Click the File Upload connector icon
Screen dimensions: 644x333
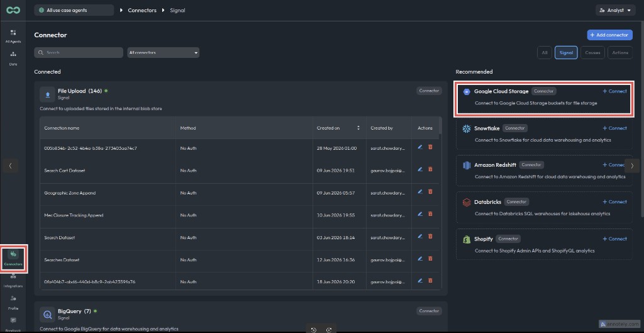48,94
